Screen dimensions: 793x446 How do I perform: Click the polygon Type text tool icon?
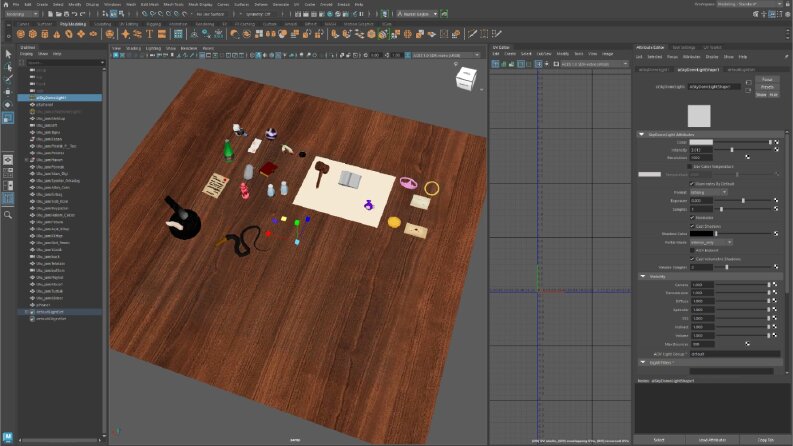click(150, 34)
